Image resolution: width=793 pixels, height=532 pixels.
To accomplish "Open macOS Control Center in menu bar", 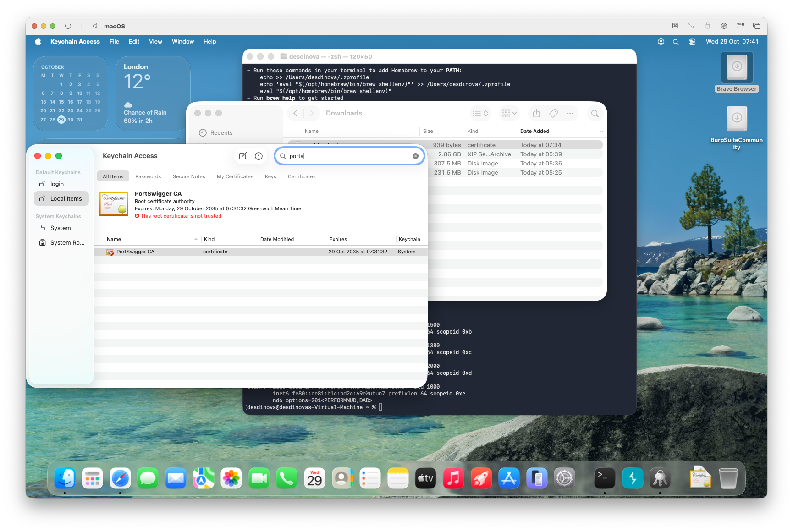I will pyautogui.click(x=692, y=42).
